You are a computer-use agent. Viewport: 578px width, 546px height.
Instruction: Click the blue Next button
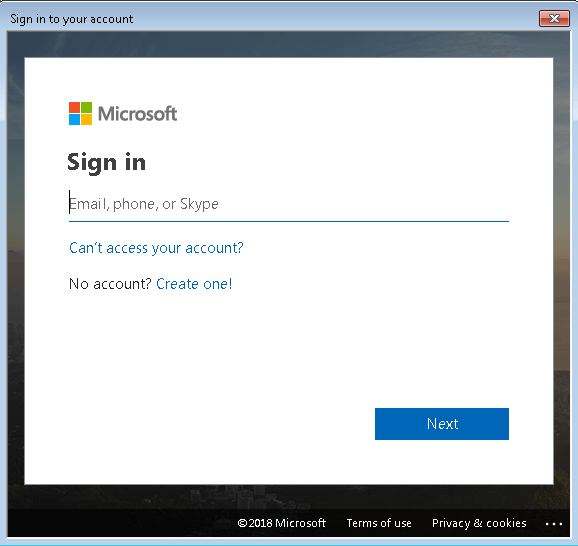pos(442,424)
